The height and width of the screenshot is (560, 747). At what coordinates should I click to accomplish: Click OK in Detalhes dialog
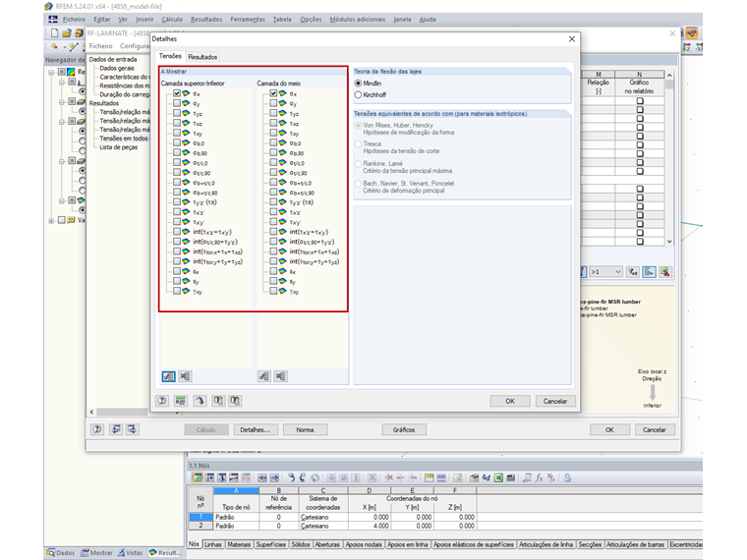pyautogui.click(x=510, y=401)
